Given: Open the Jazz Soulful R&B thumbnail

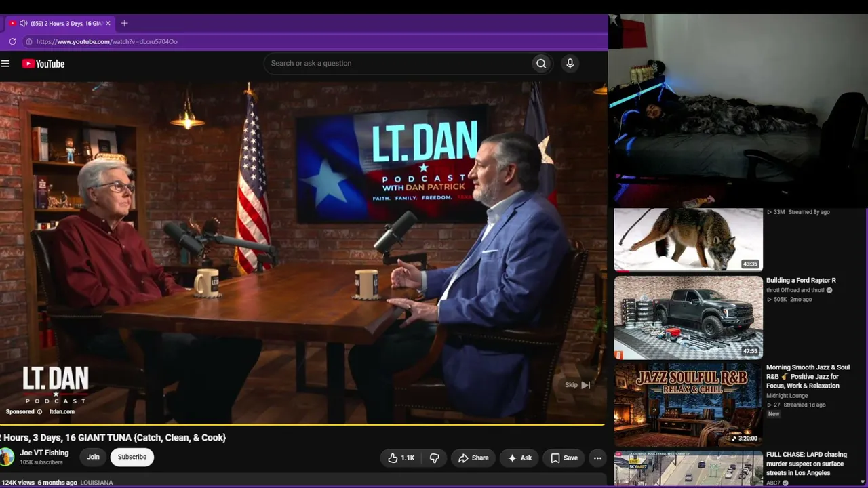Looking at the screenshot, I should pyautogui.click(x=688, y=405).
